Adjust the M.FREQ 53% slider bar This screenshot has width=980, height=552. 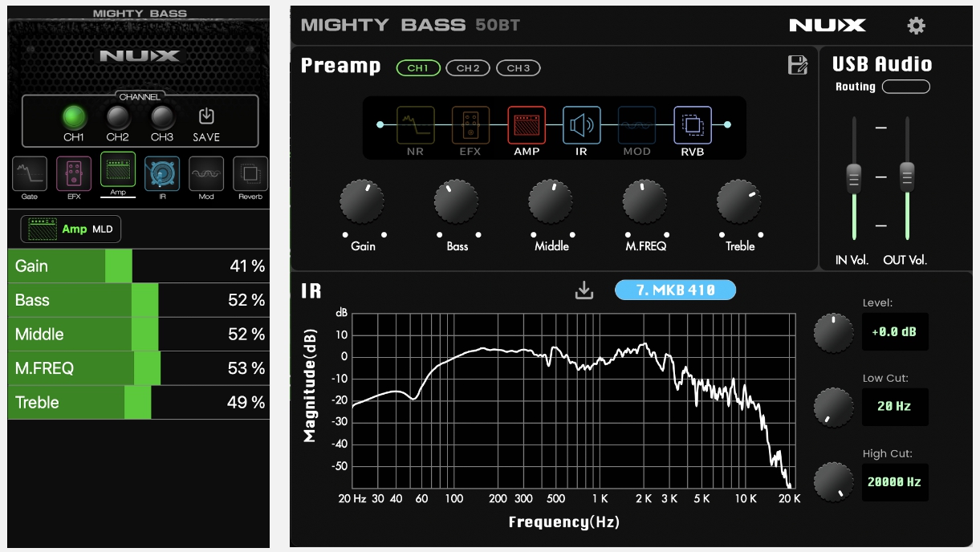click(x=139, y=368)
